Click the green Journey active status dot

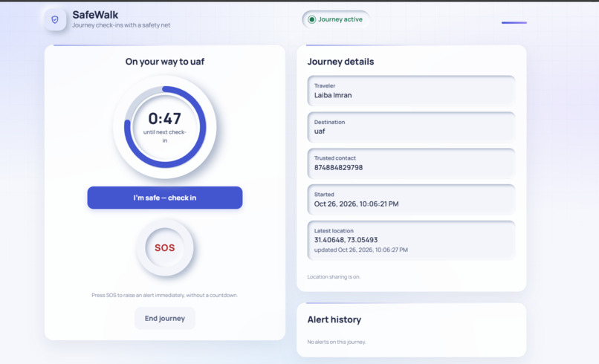311,19
